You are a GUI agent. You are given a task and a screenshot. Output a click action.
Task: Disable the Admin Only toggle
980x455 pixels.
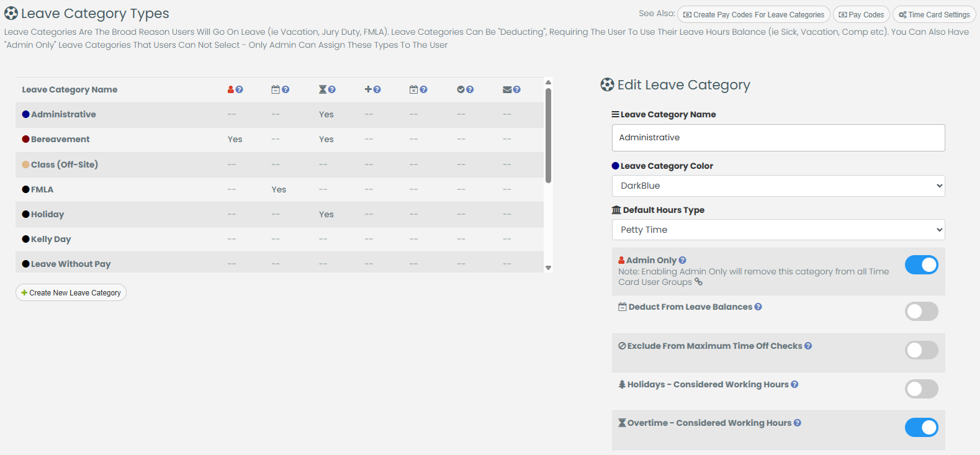point(921,265)
